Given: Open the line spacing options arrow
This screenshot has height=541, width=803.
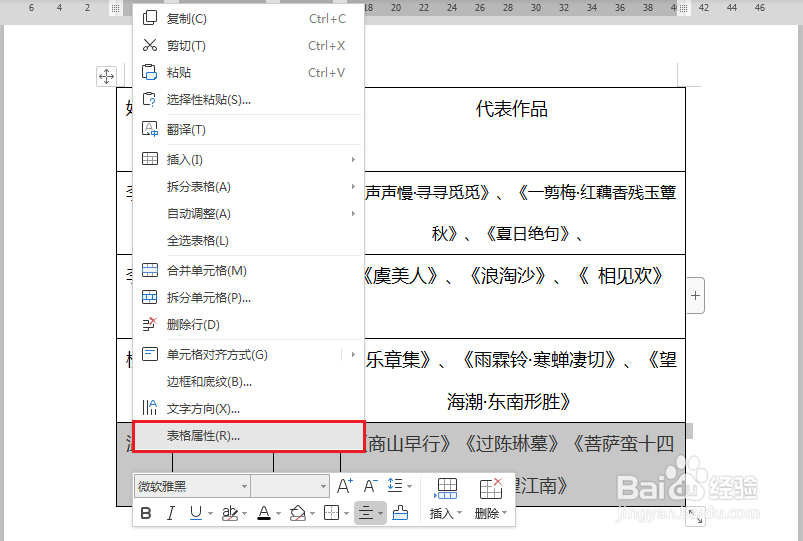Looking at the screenshot, I should tap(410, 486).
